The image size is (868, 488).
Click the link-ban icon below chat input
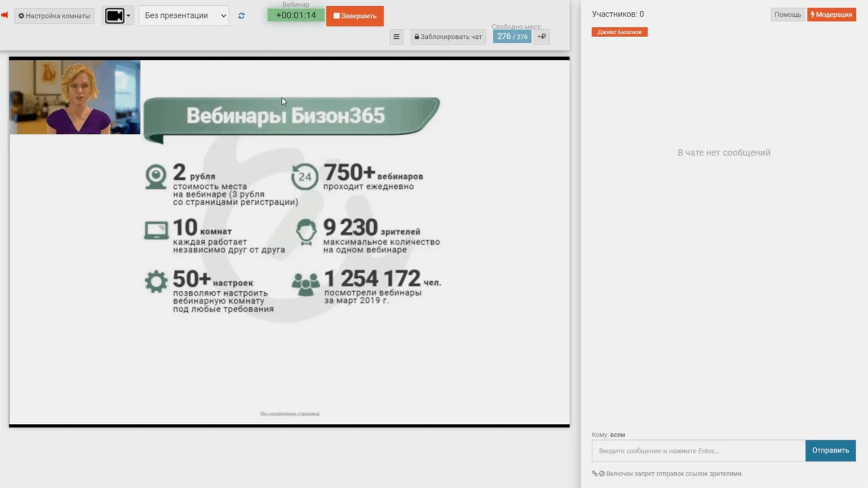(x=598, y=474)
